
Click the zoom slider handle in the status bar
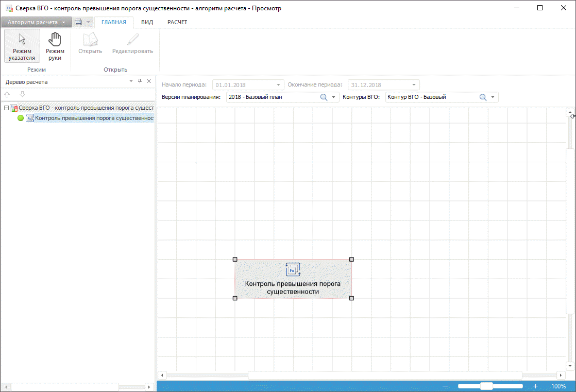(x=486, y=386)
